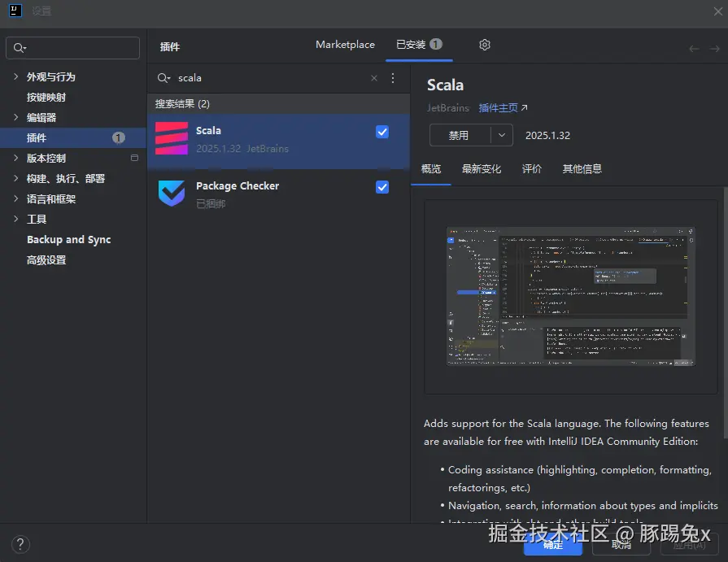
Task: Click the JetBrains vendor name under Scala title
Action: point(448,107)
